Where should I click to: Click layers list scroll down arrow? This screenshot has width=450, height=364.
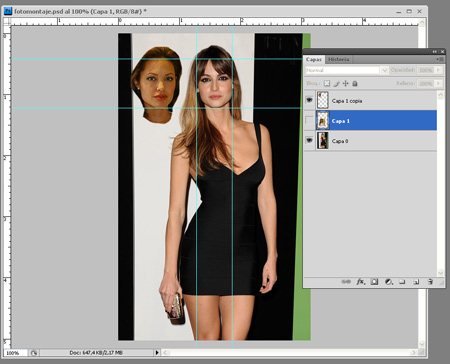(x=440, y=273)
